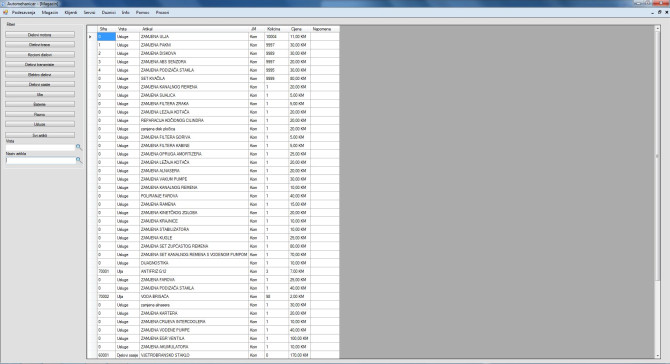This screenshot has width=670, height=364.
Task: Select the ZAMJENA VAKUM PUMPE cell
Action: pyautogui.click(x=194, y=179)
